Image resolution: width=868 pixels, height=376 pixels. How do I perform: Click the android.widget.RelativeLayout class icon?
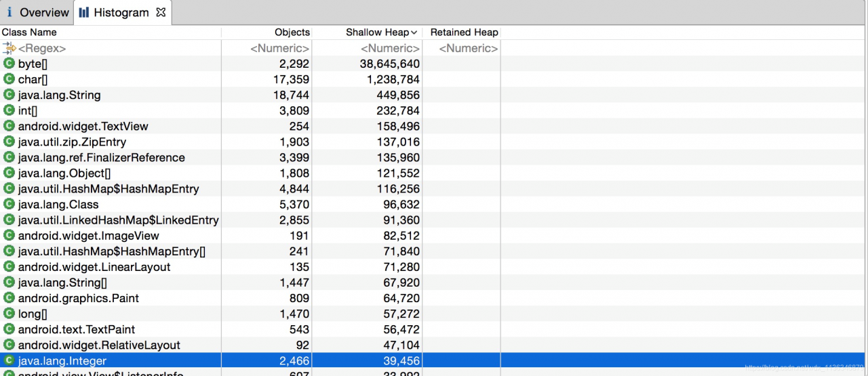click(x=9, y=345)
